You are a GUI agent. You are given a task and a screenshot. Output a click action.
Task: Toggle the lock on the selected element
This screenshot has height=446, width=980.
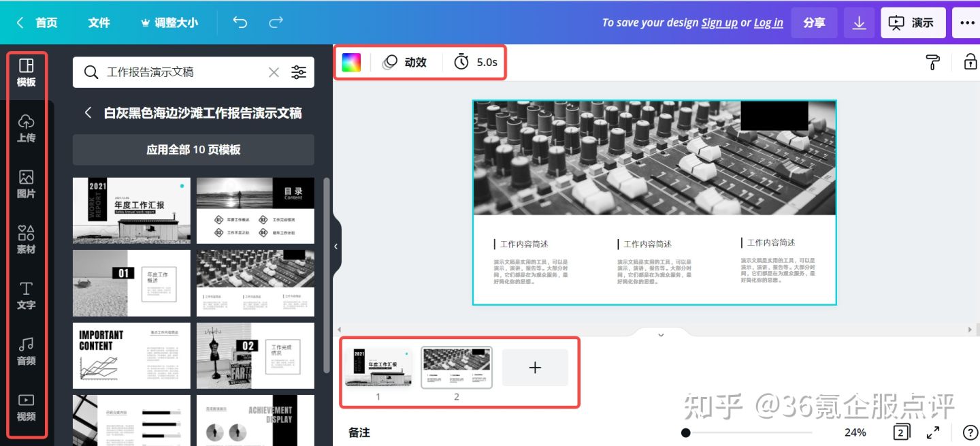click(x=969, y=62)
